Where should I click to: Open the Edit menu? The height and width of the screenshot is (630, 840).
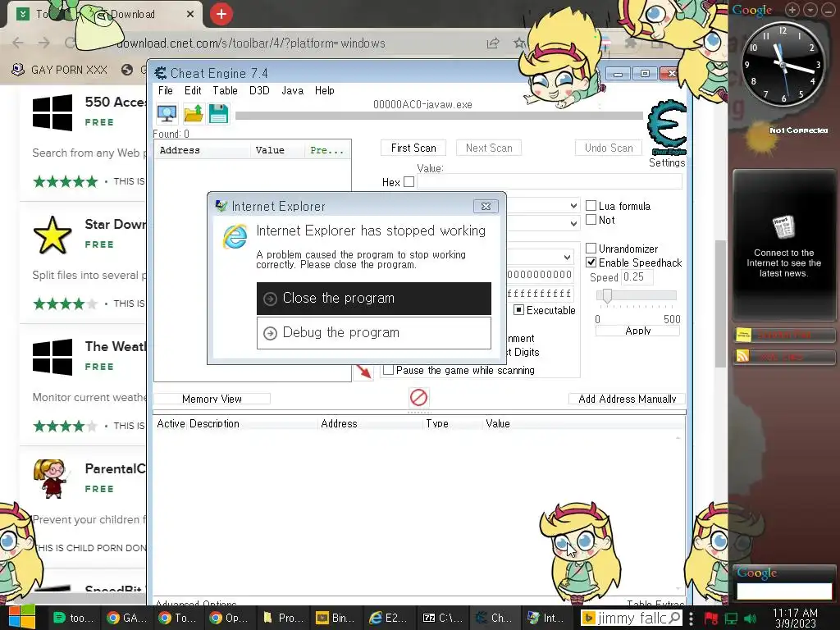pos(193,90)
